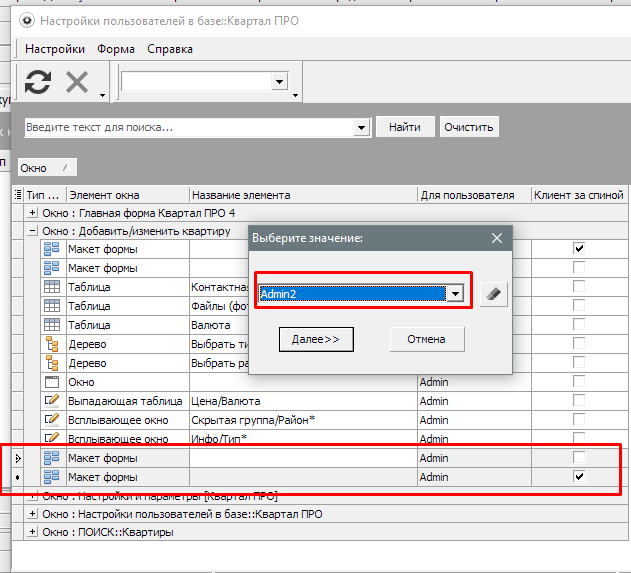Screen dimensions: 631x573
Task: Click the gray X delete toolbar icon
Action: [77, 82]
